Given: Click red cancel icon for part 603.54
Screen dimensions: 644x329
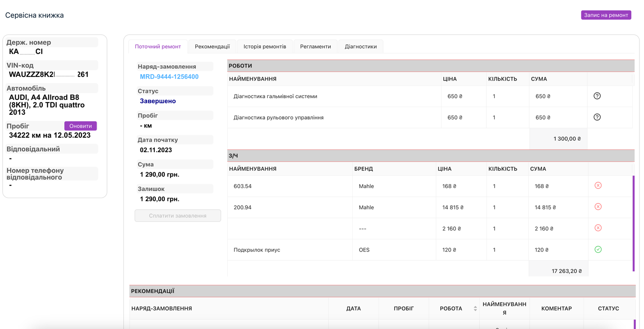Looking at the screenshot, I should click(598, 185).
